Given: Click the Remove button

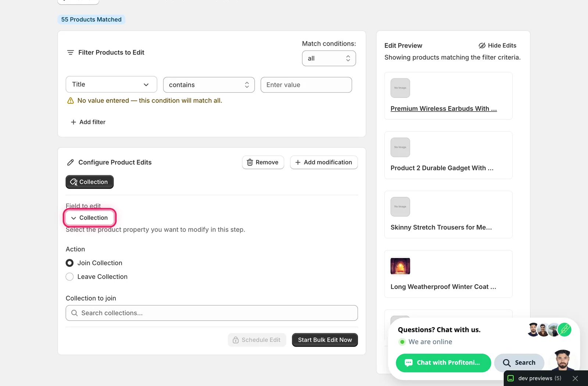Looking at the screenshot, I should coord(263,162).
